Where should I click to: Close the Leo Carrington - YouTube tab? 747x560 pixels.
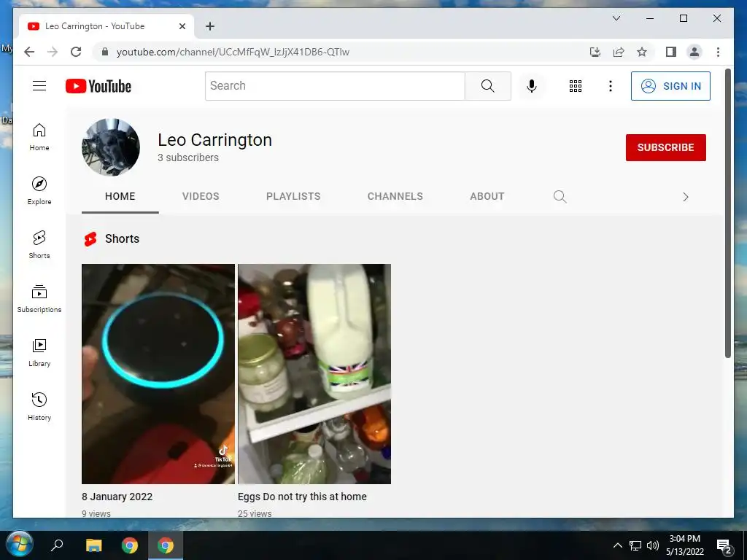tap(182, 26)
